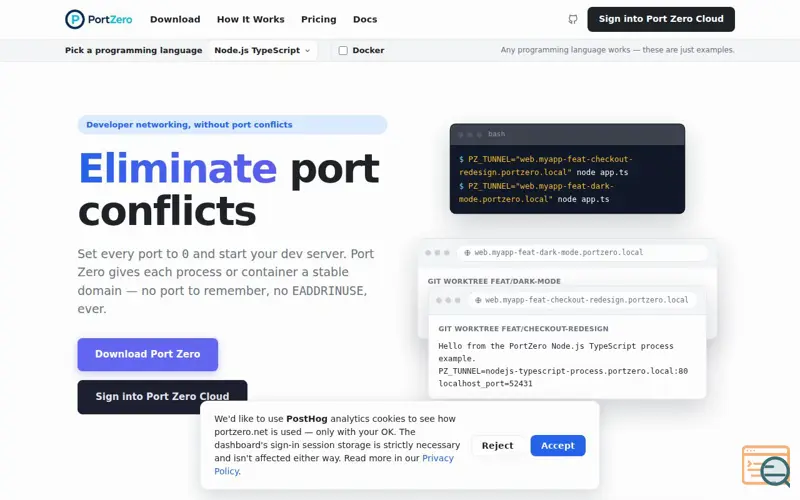Click 'GIT WORKTREE FEAT/CHECKOUT-REDESIGN' label
The image size is (800, 500).
(x=523, y=329)
